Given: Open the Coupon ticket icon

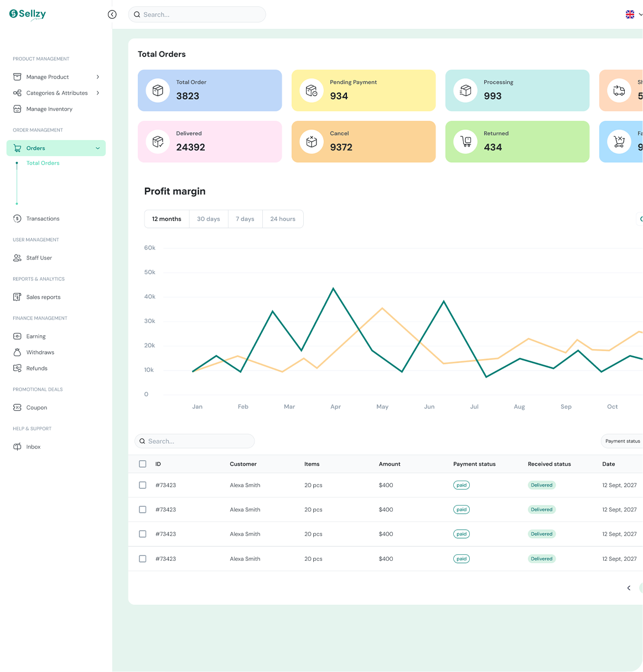Looking at the screenshot, I should pyautogui.click(x=17, y=408).
